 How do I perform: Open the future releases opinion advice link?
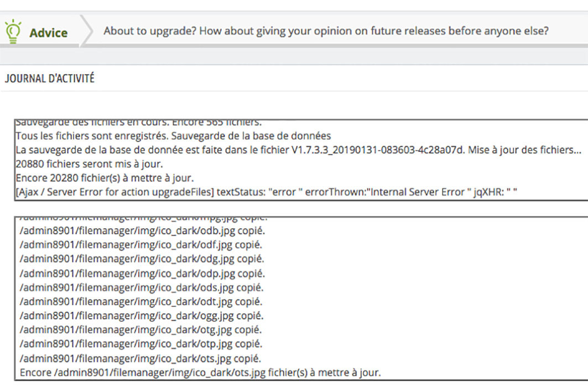[326, 31]
